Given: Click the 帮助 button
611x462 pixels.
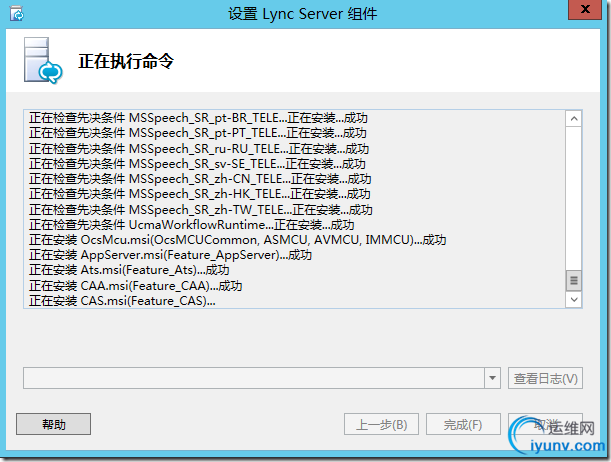Looking at the screenshot, I should tap(53, 424).
